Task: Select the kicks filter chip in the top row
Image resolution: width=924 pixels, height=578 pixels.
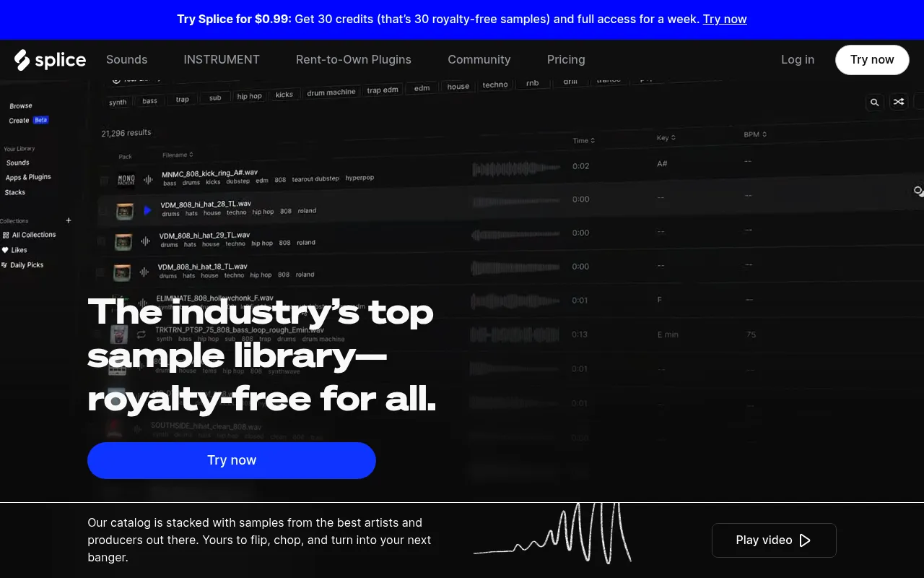Action: pyautogui.click(x=284, y=95)
